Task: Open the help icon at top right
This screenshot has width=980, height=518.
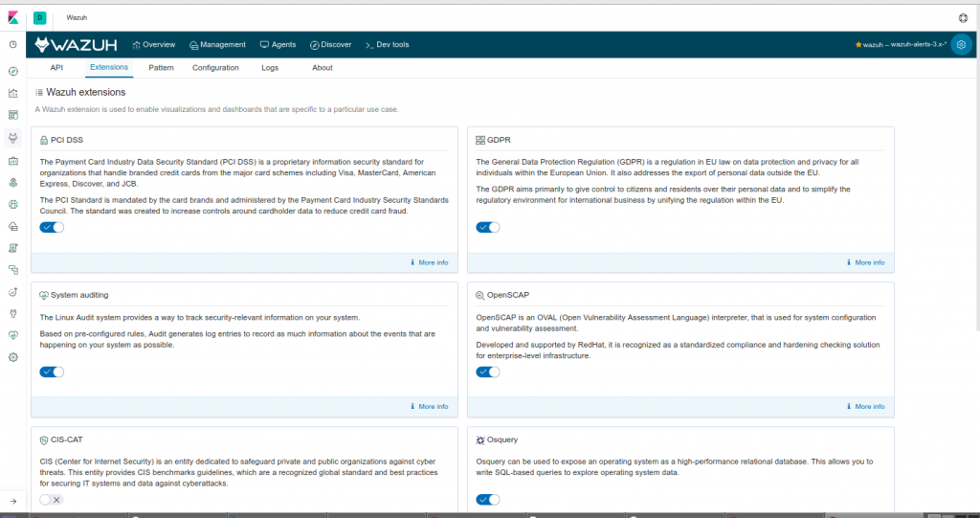Action: coord(963,18)
